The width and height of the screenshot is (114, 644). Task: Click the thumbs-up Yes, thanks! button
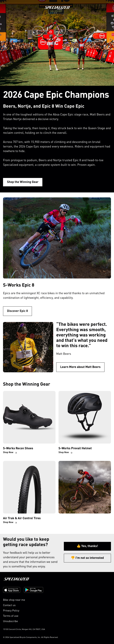87,546
